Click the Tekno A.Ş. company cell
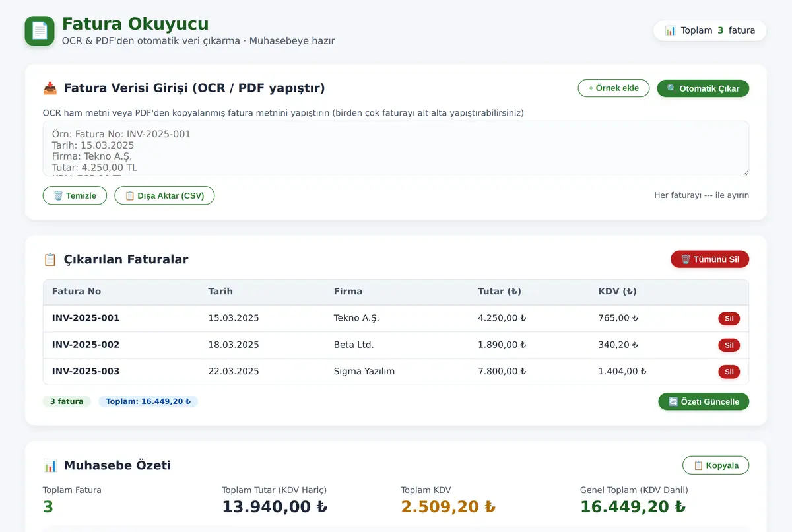 tap(356, 318)
